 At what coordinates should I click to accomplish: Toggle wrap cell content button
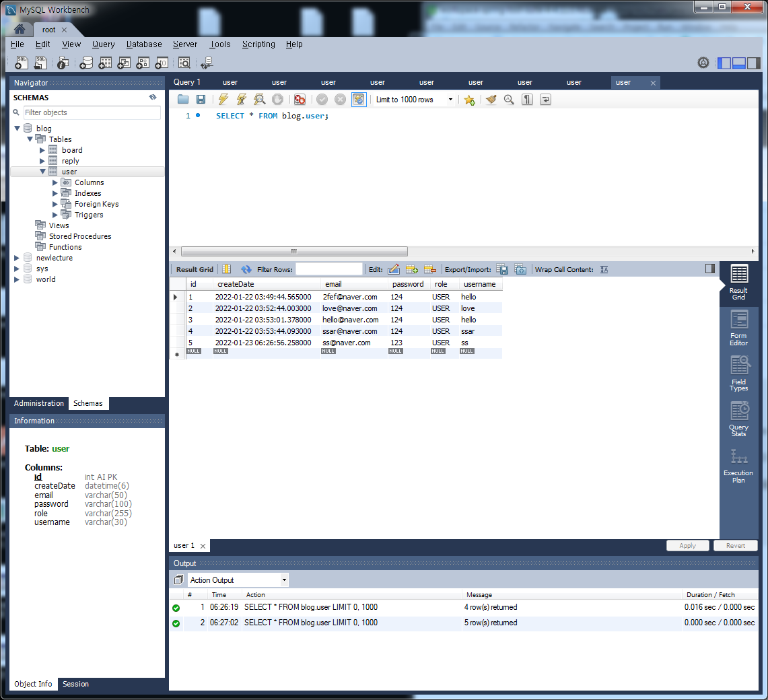(x=604, y=269)
